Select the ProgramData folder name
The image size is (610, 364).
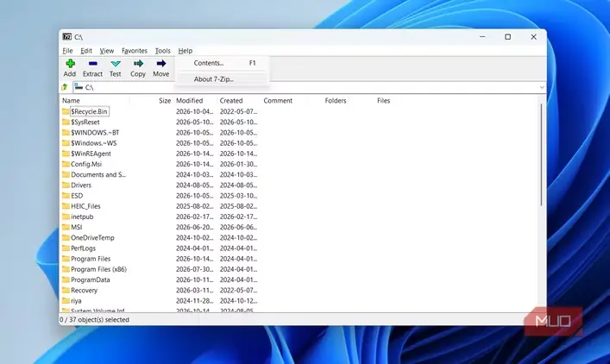(x=91, y=279)
